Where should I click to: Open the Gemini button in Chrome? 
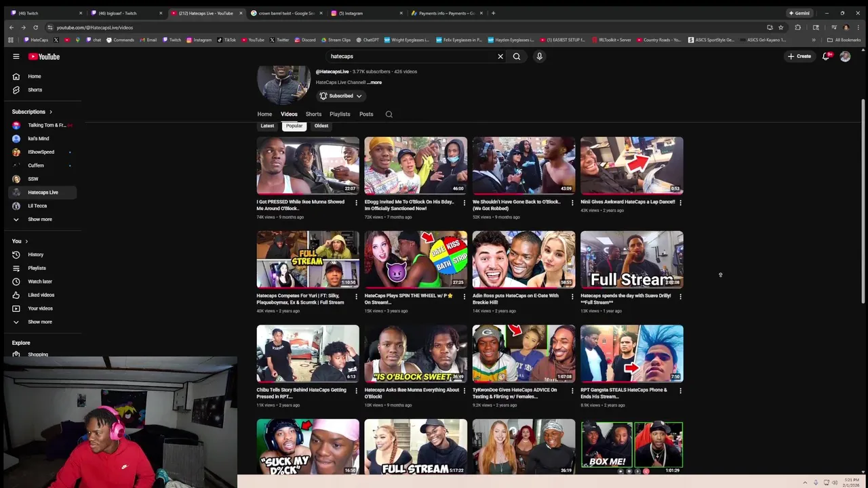click(x=799, y=13)
